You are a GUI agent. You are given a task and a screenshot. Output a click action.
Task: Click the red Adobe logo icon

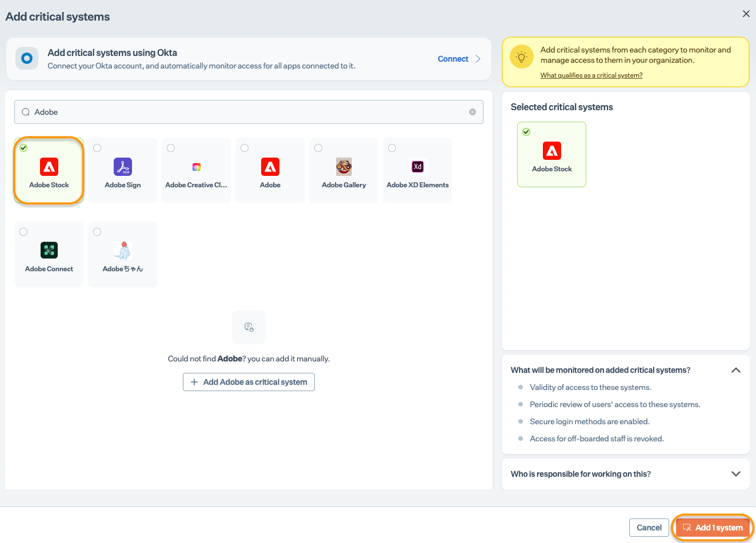[270, 167]
